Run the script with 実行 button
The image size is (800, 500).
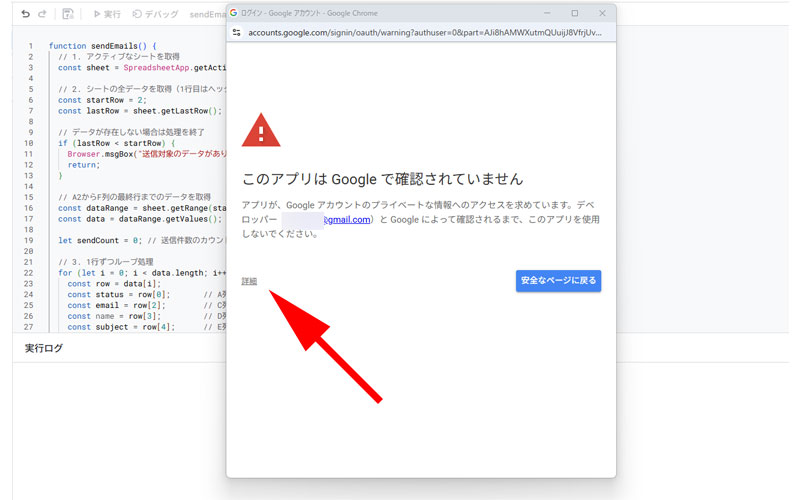pos(107,14)
